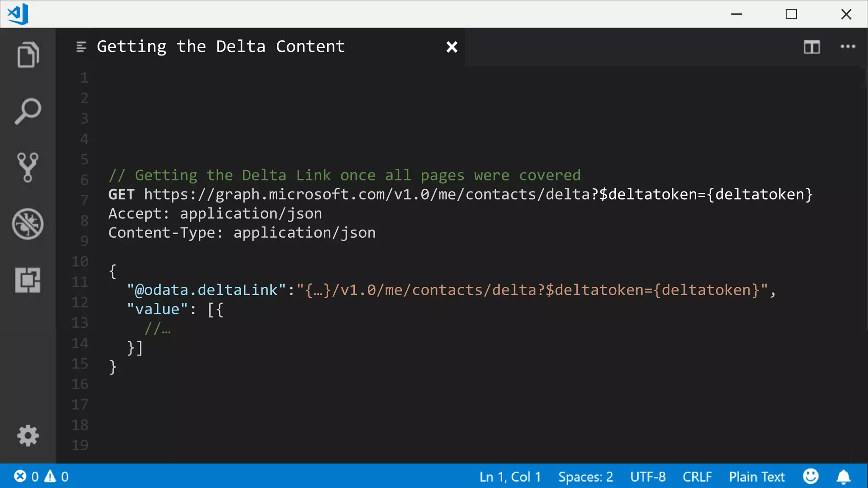Viewport: 868px width, 488px height.
Task: Close the Getting the Delta Content tab
Action: point(452,47)
